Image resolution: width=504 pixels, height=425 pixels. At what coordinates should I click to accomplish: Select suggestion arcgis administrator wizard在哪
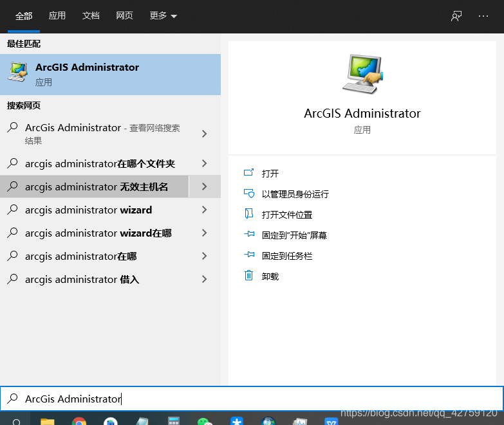tap(94, 233)
